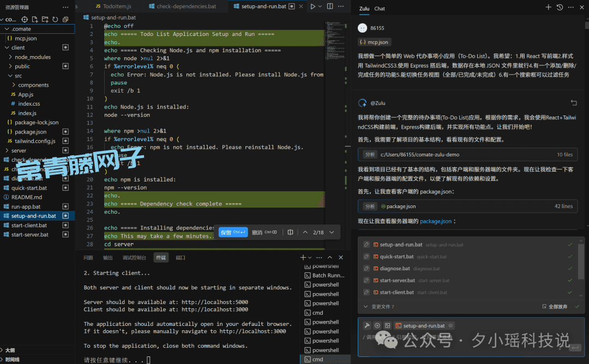Click the undo arrow beside the @Zulu reply

(x=574, y=102)
